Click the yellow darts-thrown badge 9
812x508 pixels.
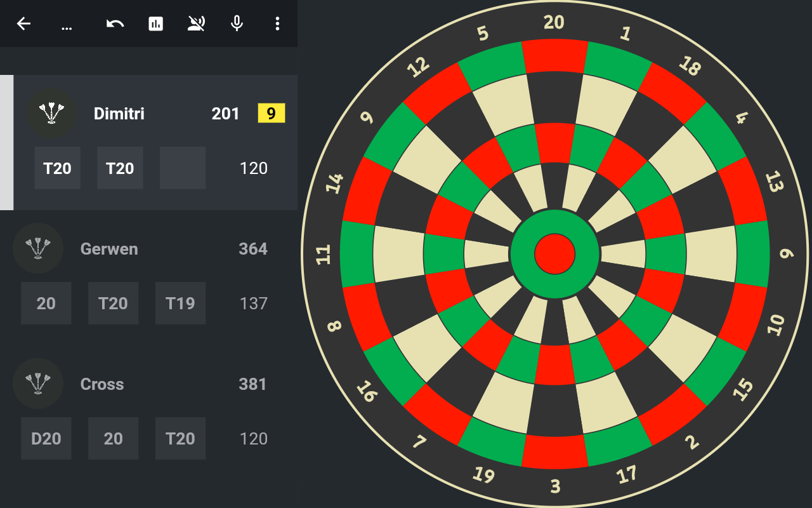272,114
